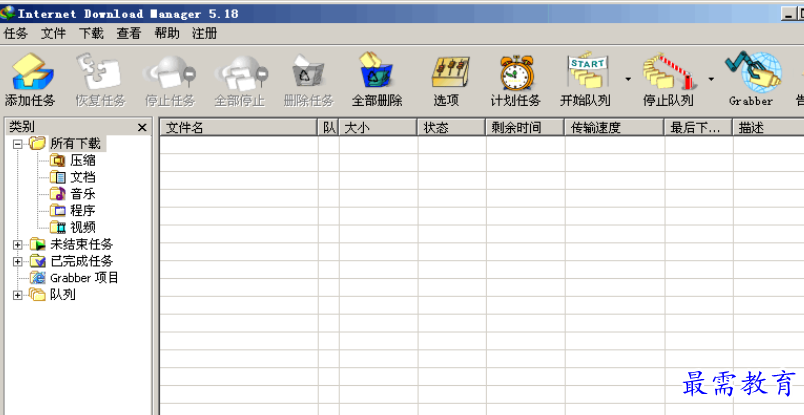804x415 pixels.
Task: Collapse the 所有下载 tree node
Action: [x=17, y=144]
